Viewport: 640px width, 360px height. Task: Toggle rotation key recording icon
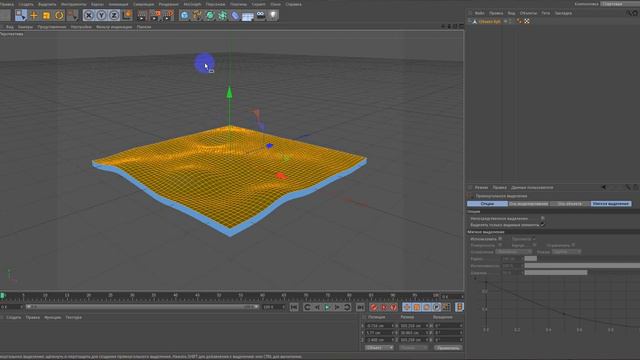[427, 307]
